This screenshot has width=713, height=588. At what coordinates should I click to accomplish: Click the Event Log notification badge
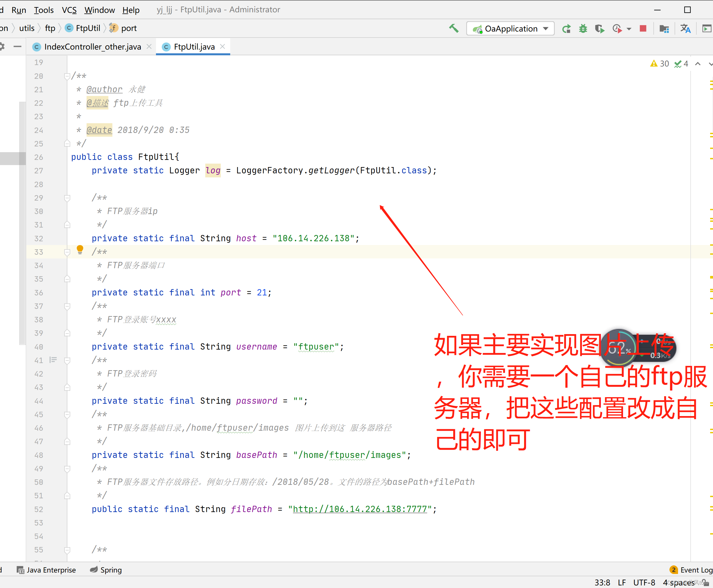(x=674, y=570)
